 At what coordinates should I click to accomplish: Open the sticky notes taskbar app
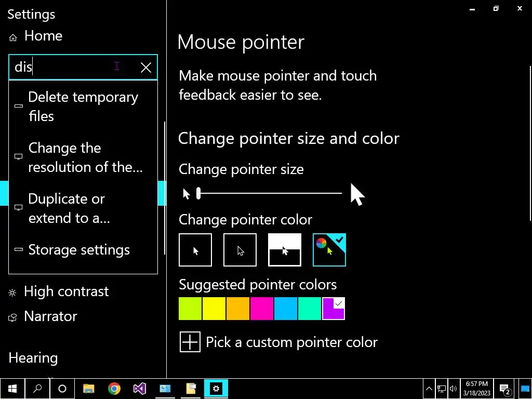[191, 389]
